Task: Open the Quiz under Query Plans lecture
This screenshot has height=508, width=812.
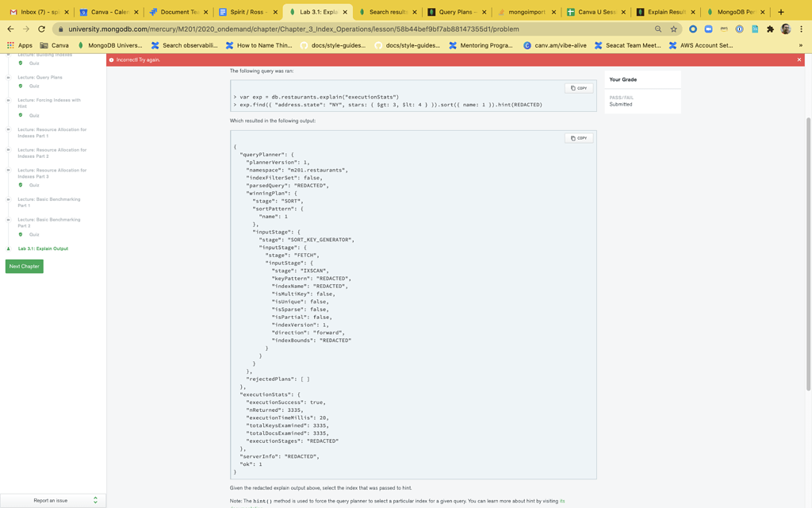Action: [x=33, y=86]
